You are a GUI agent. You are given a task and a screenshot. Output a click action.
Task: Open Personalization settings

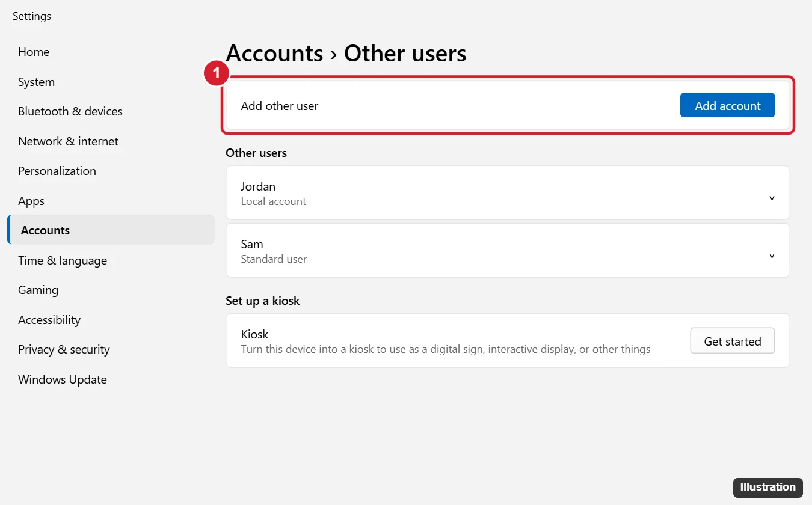(57, 171)
